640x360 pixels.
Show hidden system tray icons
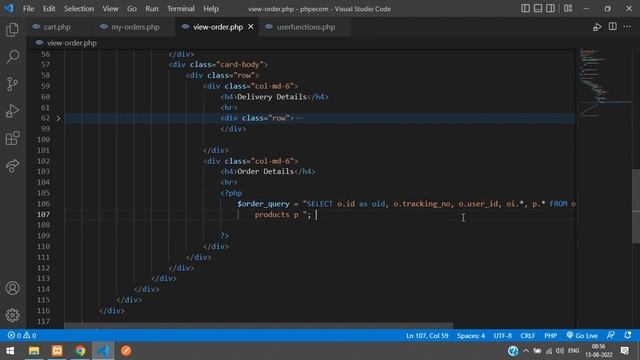click(526, 351)
